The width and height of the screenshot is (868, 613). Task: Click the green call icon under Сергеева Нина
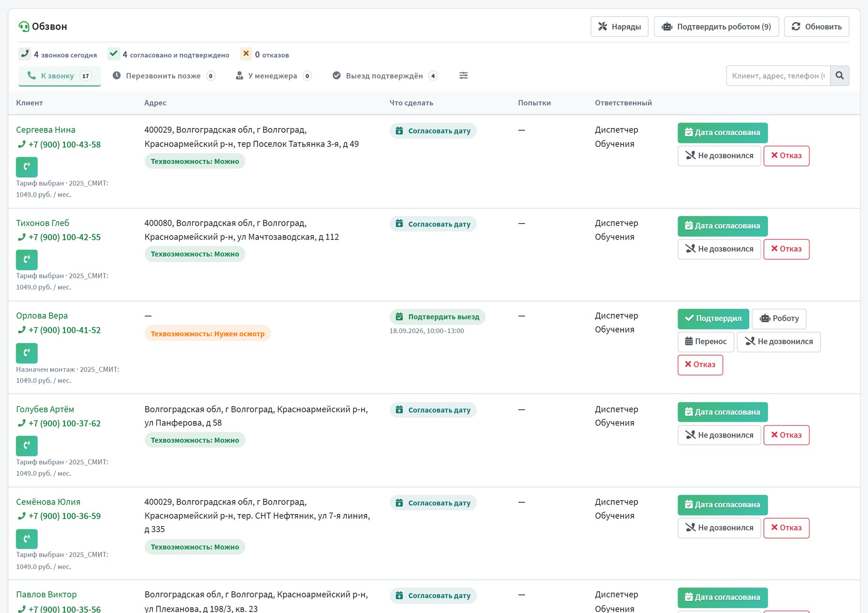tap(27, 167)
